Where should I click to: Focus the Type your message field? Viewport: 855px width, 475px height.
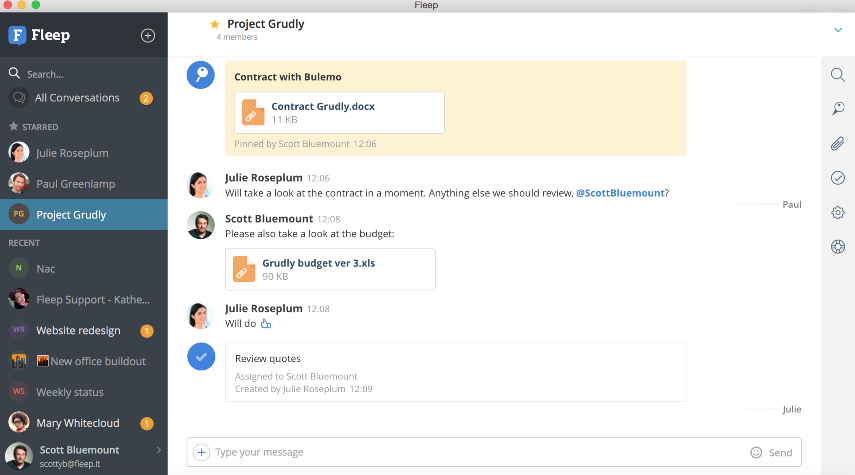[x=480, y=452]
